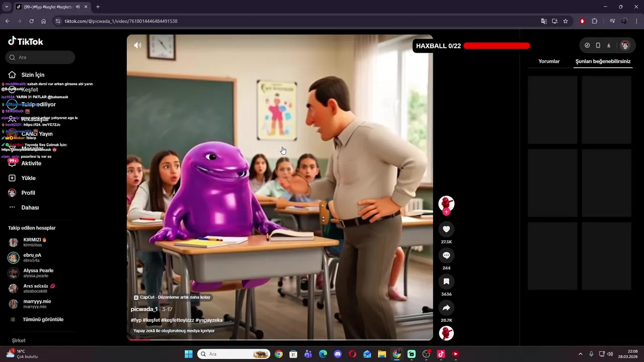Open the profile avatar menu top right
The width and height of the screenshot is (644, 362).
[625, 45]
